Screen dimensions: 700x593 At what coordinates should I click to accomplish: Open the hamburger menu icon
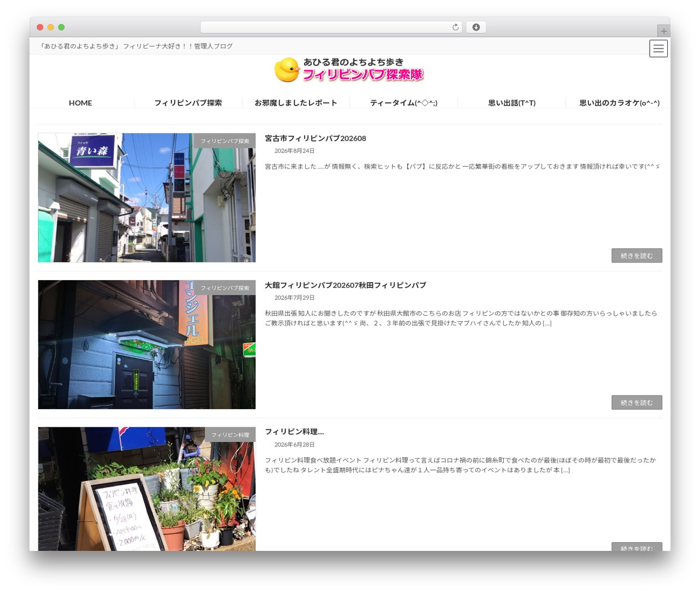(658, 49)
